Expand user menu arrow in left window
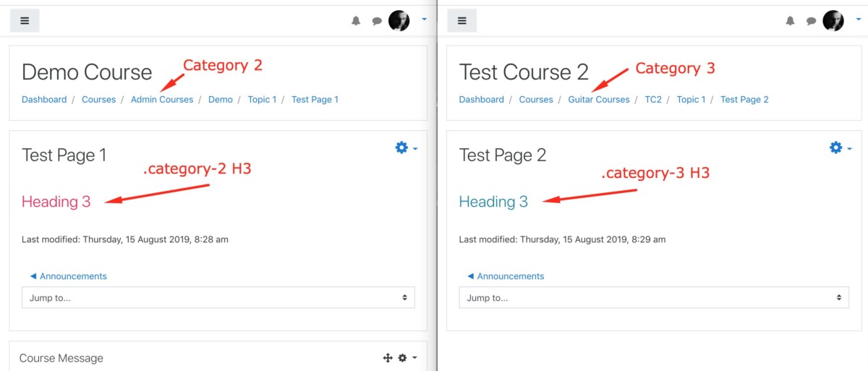This screenshot has height=371, width=868. (x=424, y=20)
